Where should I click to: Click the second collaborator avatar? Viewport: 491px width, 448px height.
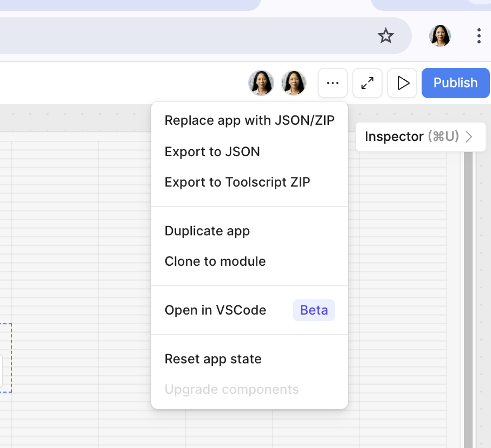[293, 83]
